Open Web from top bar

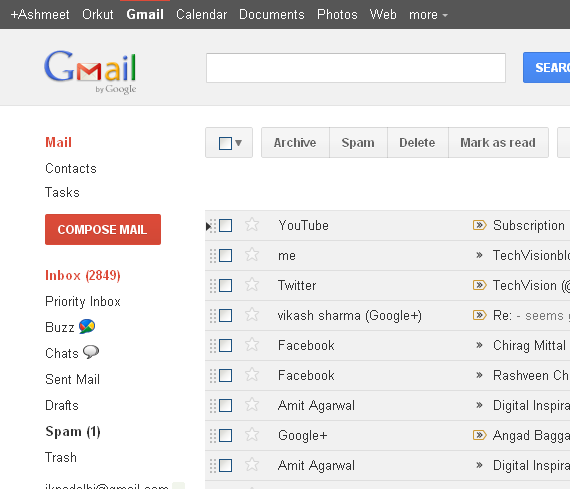click(383, 15)
